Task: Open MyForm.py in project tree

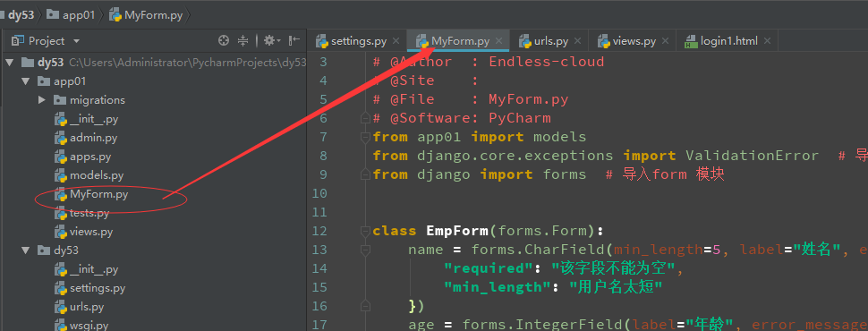Action: (x=99, y=194)
